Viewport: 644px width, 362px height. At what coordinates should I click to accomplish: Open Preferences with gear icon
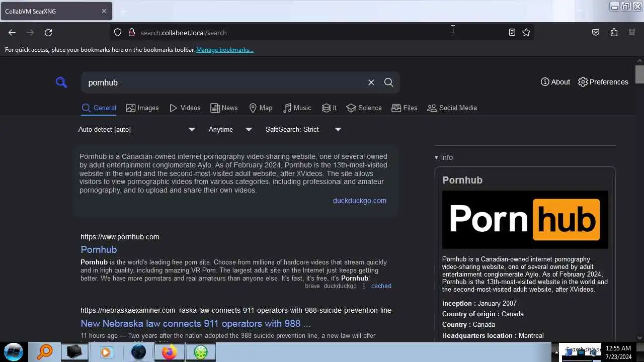[603, 82]
